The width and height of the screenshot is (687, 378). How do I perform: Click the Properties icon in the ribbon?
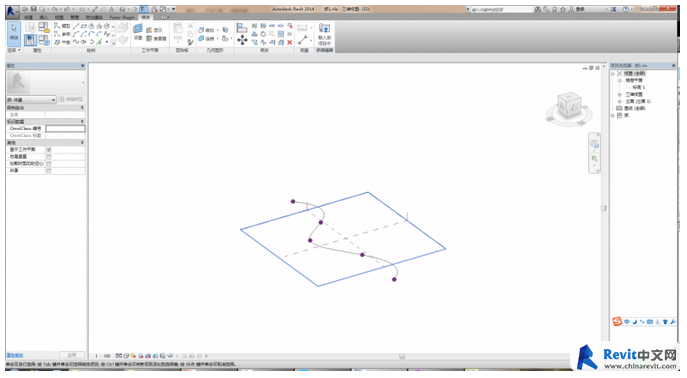click(30, 40)
